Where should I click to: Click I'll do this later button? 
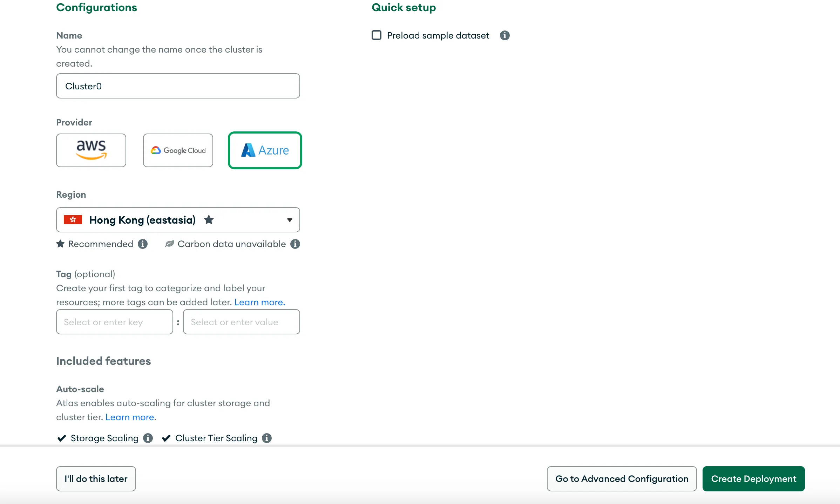[x=96, y=479]
